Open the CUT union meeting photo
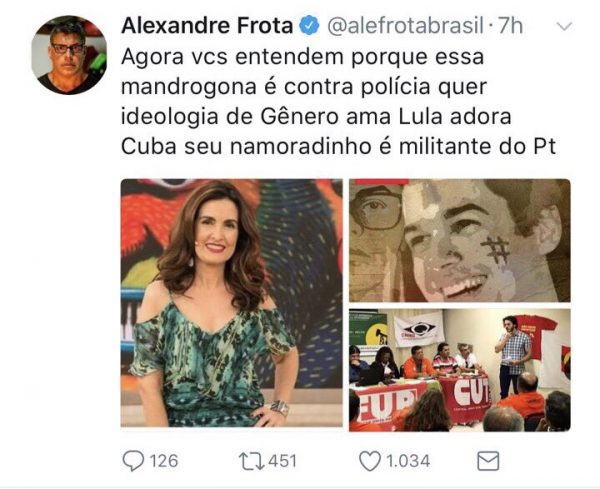The image size is (600, 489). coord(460,370)
